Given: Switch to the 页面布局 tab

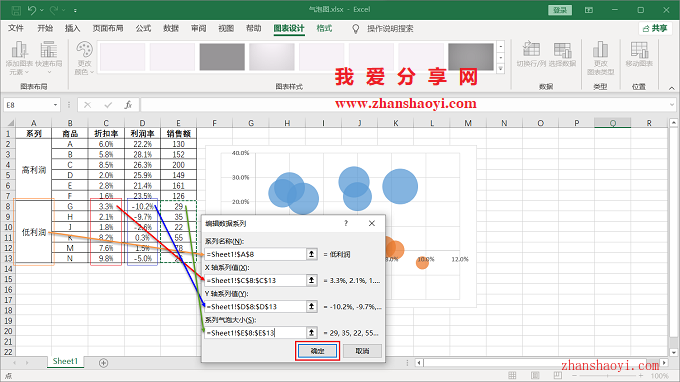Looking at the screenshot, I should [x=108, y=28].
